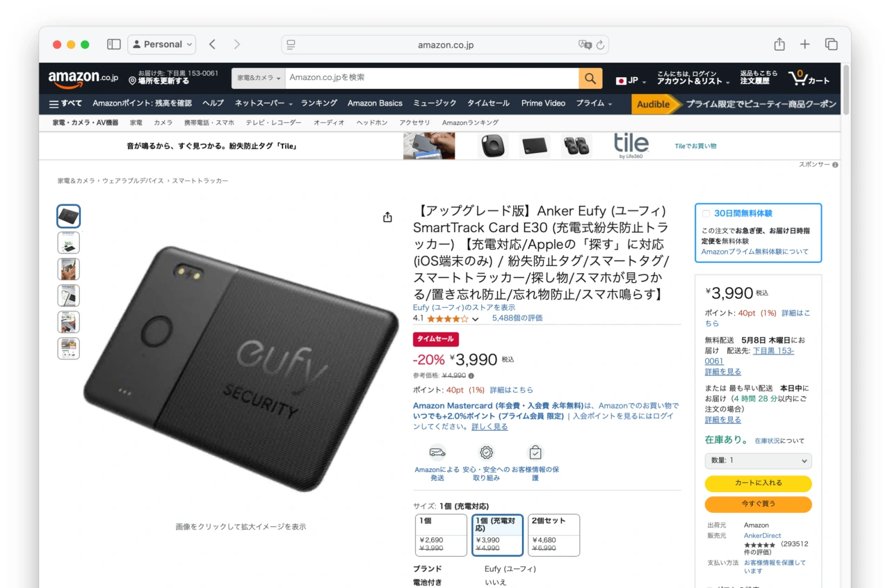Open the Personal profile dropdown

pos(162,44)
